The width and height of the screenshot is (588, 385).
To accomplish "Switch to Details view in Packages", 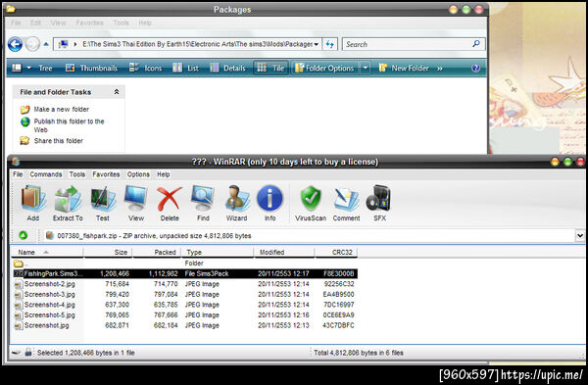I will [227, 68].
